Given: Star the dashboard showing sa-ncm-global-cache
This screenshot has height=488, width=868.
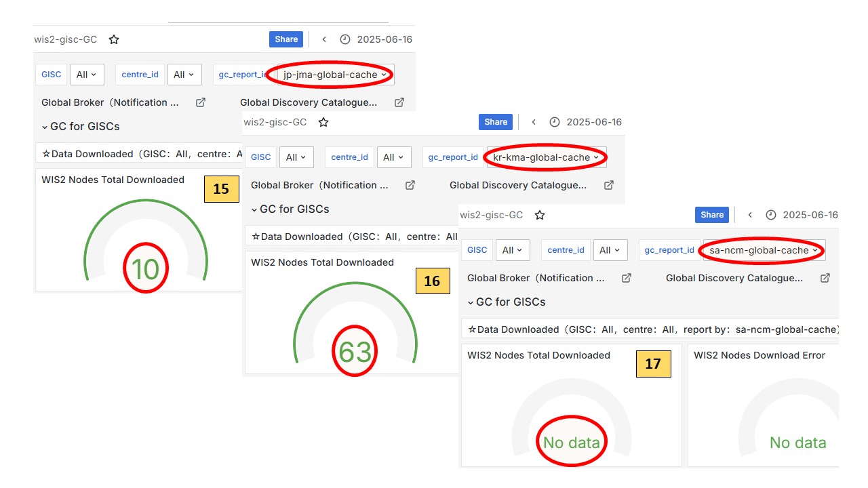Looking at the screenshot, I should pos(540,216).
